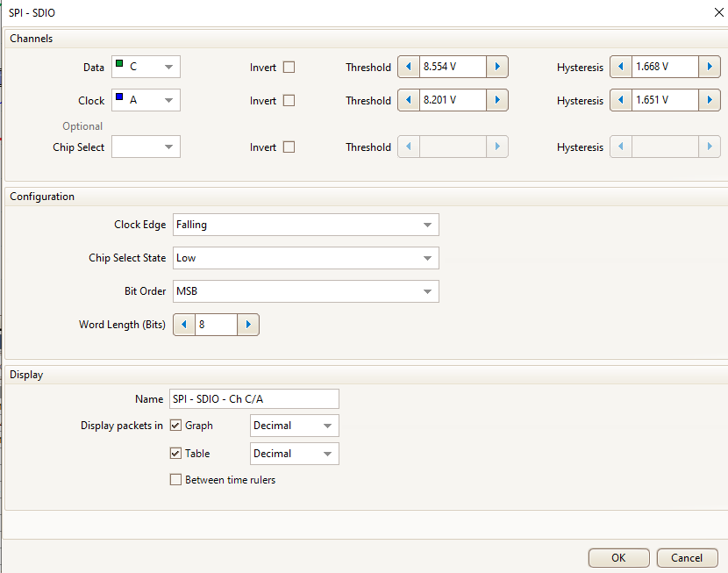Open the Data channel dropdown
Viewport: 728px width, 573px height.
coord(146,68)
